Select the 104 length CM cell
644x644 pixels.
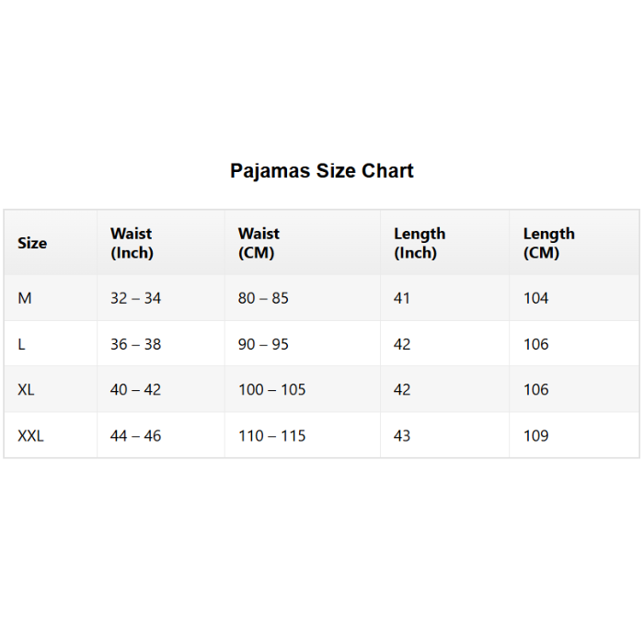(x=535, y=298)
